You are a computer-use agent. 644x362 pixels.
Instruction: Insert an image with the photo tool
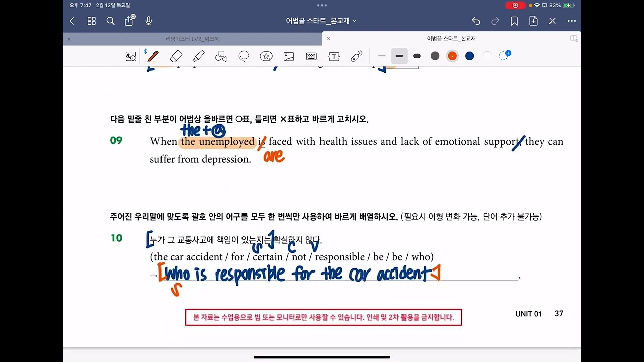289,56
